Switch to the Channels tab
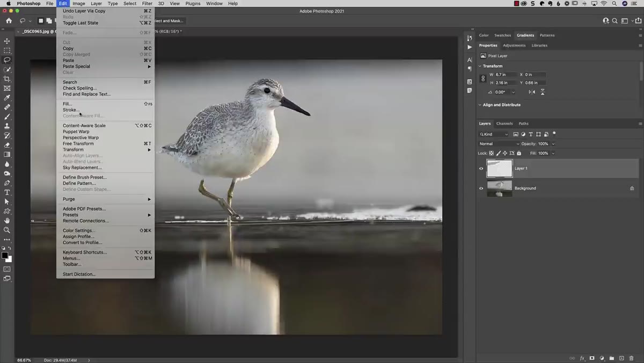This screenshot has height=363, width=644. (504, 124)
